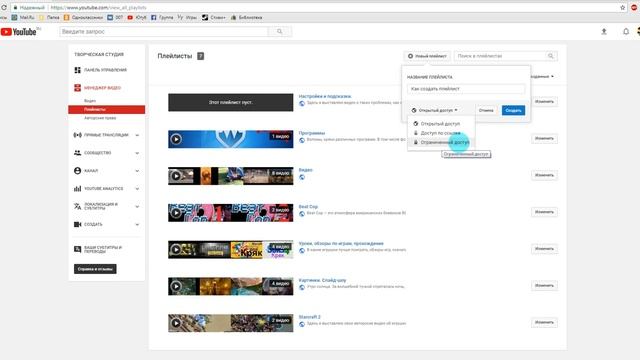Viewport: 640px width, 360px height.
Task: Click the Менеджер видео icon
Action: coord(78,88)
